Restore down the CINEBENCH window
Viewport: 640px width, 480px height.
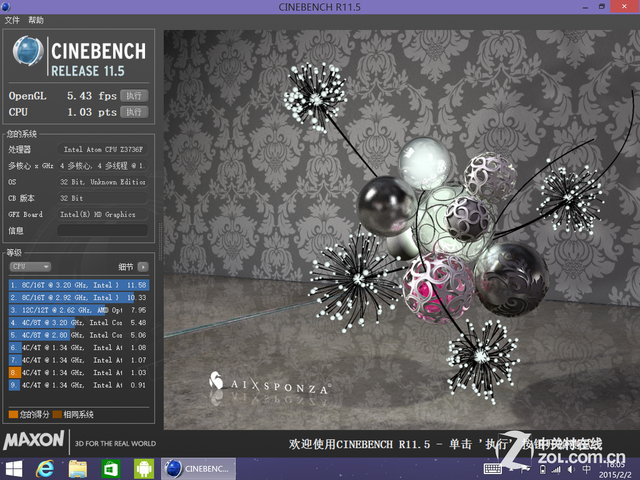click(x=602, y=7)
